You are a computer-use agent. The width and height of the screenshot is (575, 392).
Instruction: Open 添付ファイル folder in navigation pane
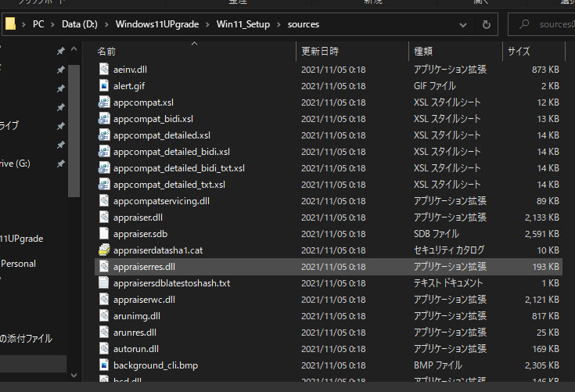click(26, 339)
